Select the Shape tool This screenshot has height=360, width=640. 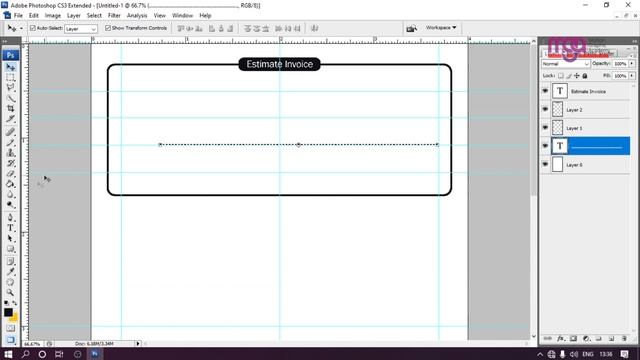11,249
